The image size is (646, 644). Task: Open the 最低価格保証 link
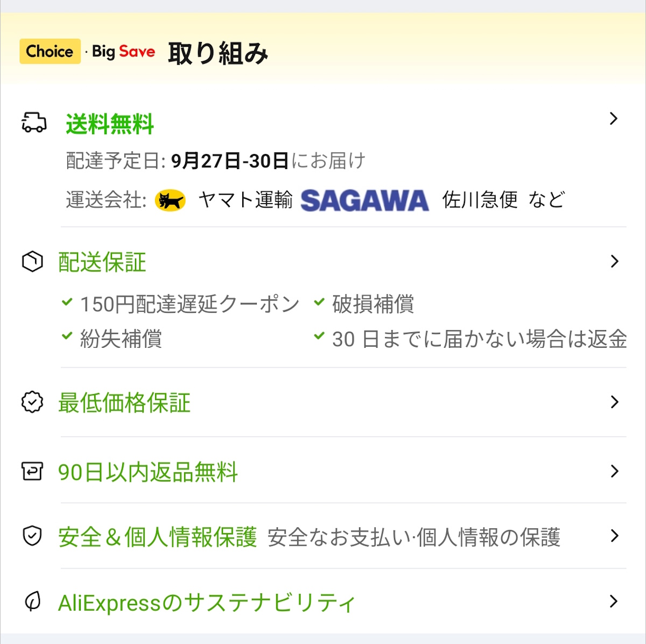(x=124, y=403)
